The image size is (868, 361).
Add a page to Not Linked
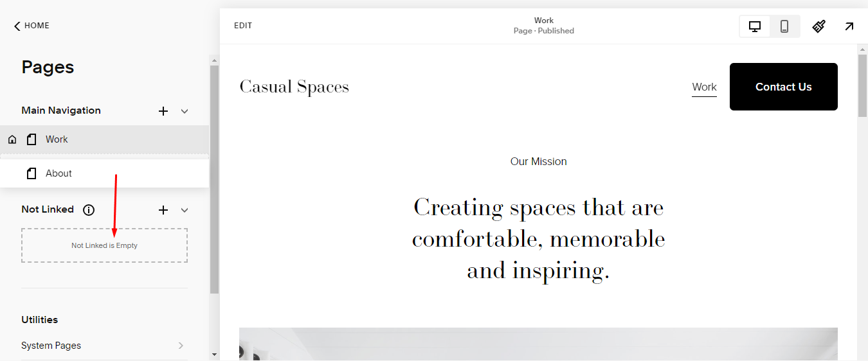pos(163,210)
